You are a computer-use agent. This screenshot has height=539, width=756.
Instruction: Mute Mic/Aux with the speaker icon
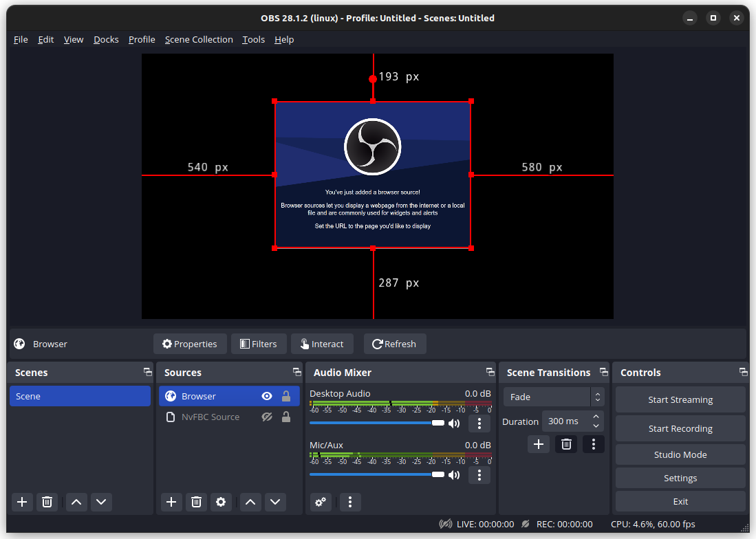pos(454,475)
